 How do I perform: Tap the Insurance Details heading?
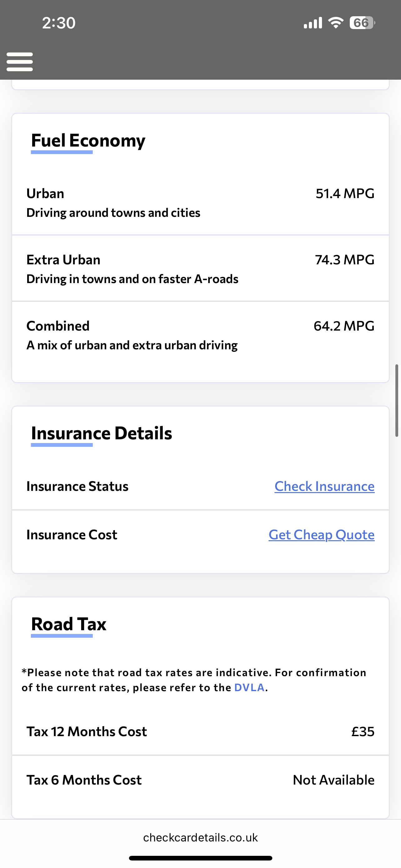(x=101, y=433)
